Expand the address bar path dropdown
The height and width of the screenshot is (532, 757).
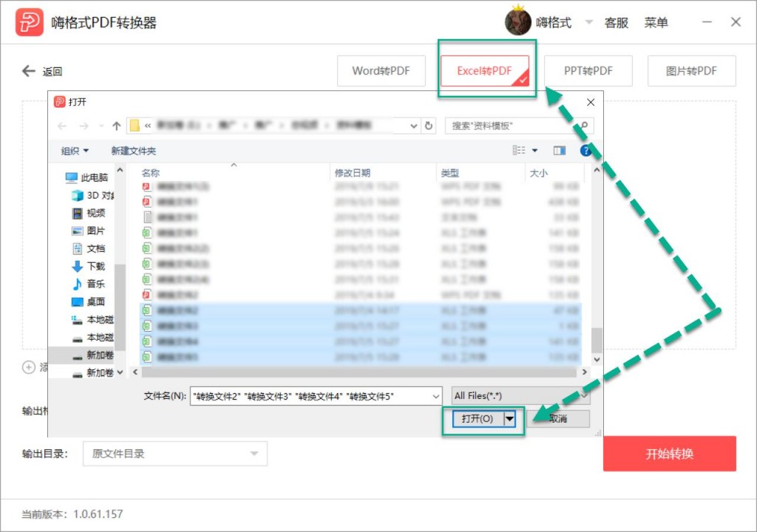(414, 126)
